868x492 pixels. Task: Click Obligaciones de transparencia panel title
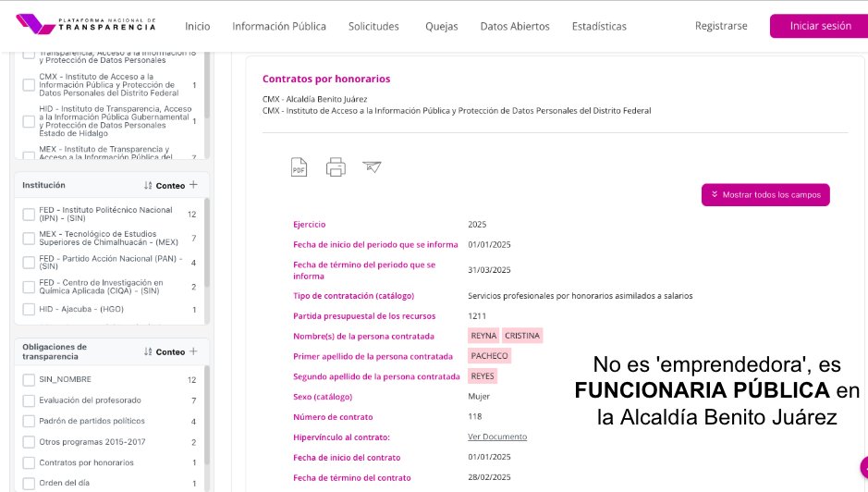click(55, 351)
